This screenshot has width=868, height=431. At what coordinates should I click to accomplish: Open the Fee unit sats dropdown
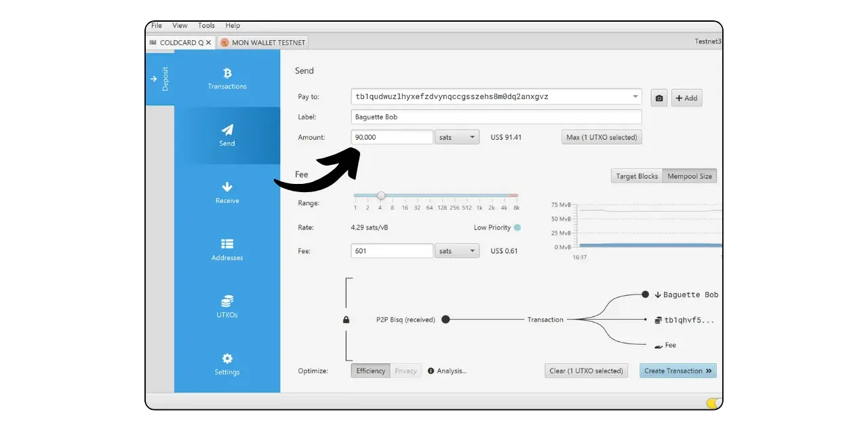coord(457,251)
